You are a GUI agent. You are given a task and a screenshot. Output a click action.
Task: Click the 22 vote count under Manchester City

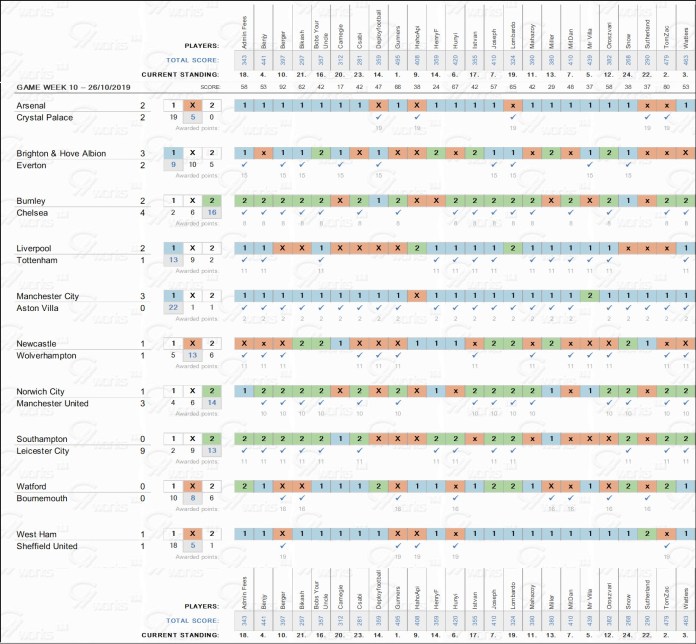(173, 308)
